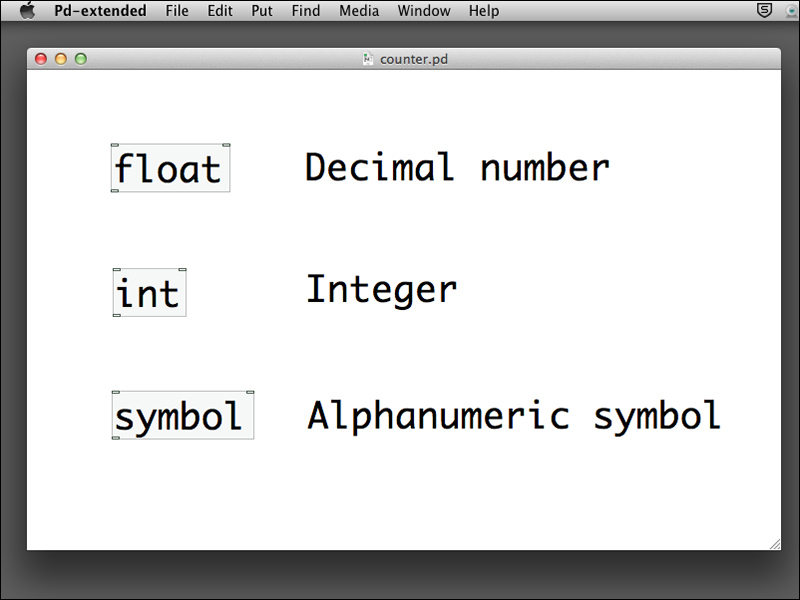Image resolution: width=800 pixels, height=600 pixels.
Task: Click the Spotlight search magnifier icon
Action: [x=792, y=11]
